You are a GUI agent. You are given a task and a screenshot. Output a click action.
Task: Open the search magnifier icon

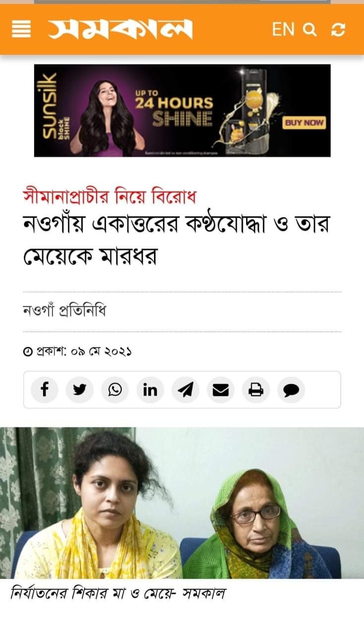tap(310, 30)
